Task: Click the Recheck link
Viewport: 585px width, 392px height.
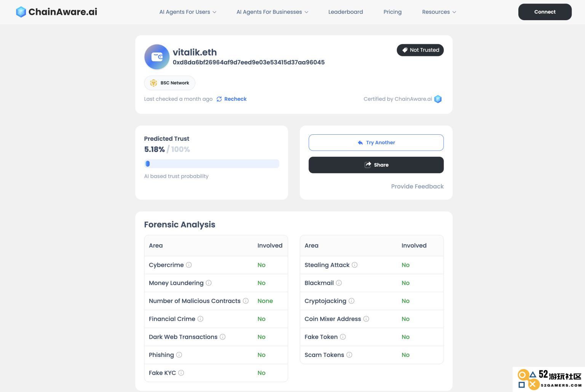Action: click(x=235, y=99)
